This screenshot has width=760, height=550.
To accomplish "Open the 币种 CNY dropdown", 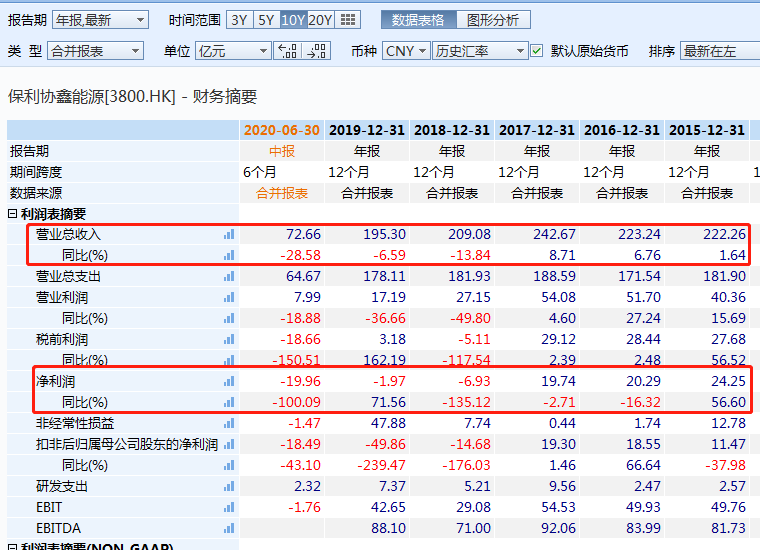I will pyautogui.click(x=406, y=51).
